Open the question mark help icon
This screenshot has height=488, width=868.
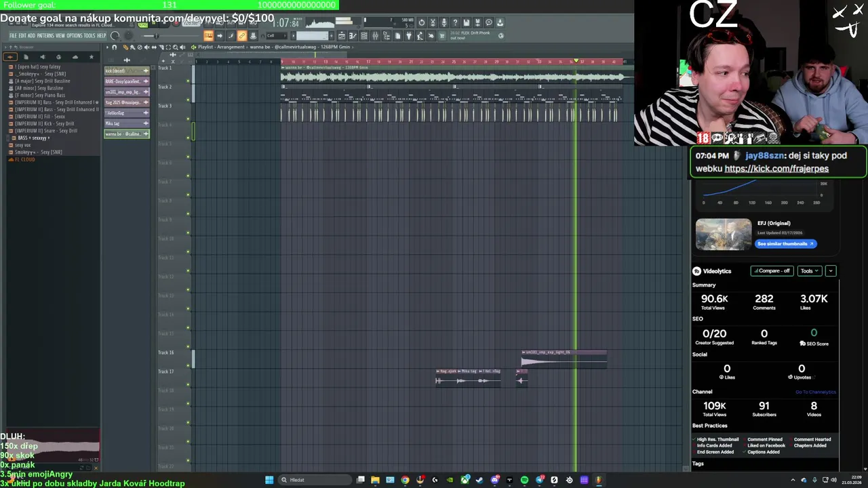click(455, 22)
